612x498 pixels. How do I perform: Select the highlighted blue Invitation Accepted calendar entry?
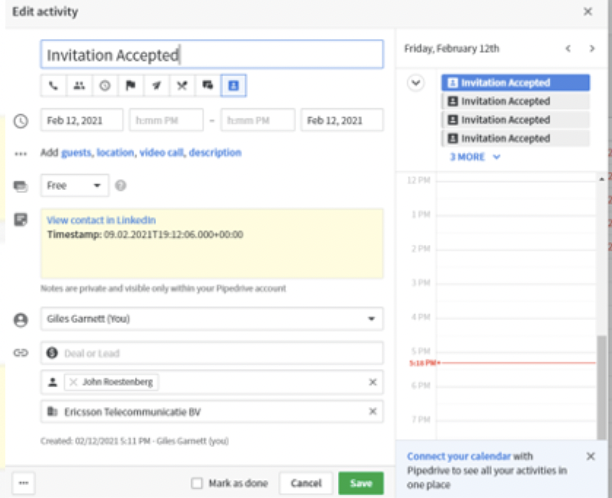point(516,83)
